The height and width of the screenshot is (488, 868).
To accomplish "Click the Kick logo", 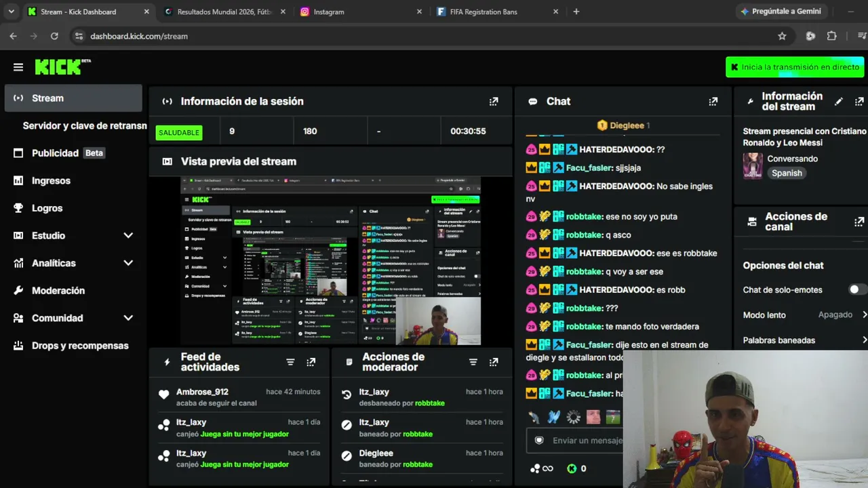I will pyautogui.click(x=62, y=66).
